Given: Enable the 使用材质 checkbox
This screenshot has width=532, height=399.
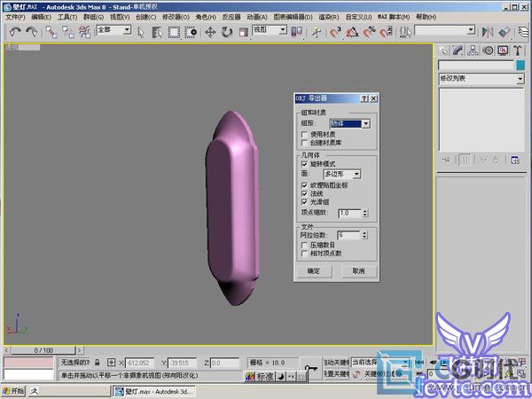Looking at the screenshot, I should pyautogui.click(x=304, y=135).
